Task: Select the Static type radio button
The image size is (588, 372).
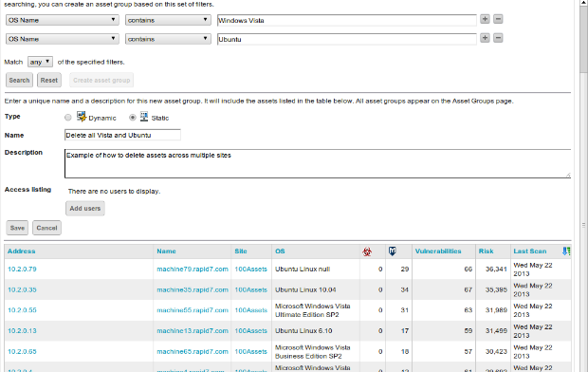Action: [x=133, y=118]
